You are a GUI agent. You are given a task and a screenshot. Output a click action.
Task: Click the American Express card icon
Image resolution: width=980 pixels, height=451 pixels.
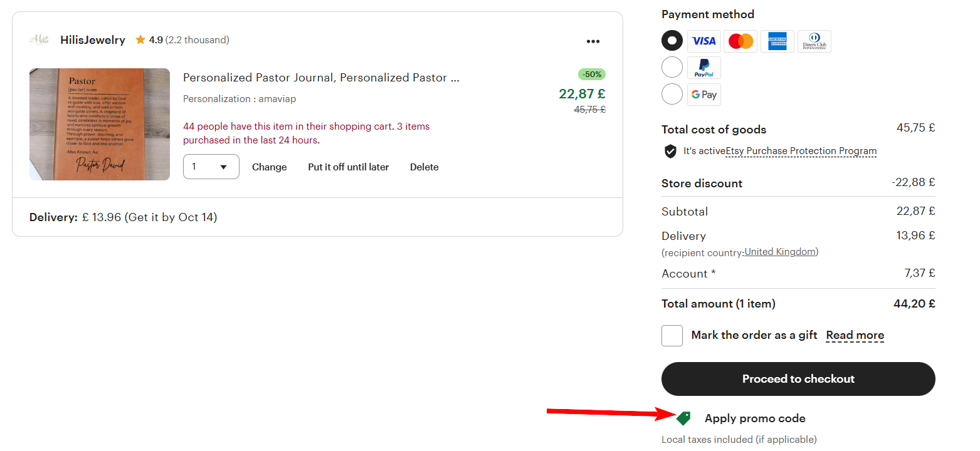[777, 41]
